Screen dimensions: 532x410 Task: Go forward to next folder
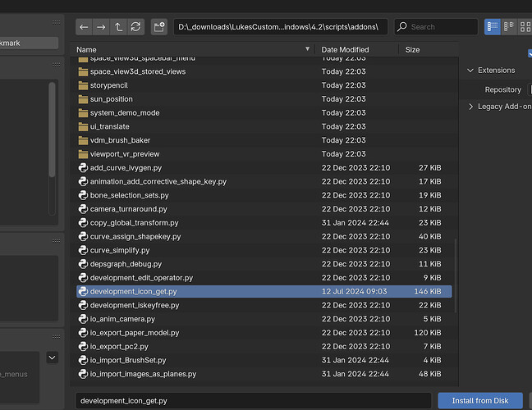(101, 27)
